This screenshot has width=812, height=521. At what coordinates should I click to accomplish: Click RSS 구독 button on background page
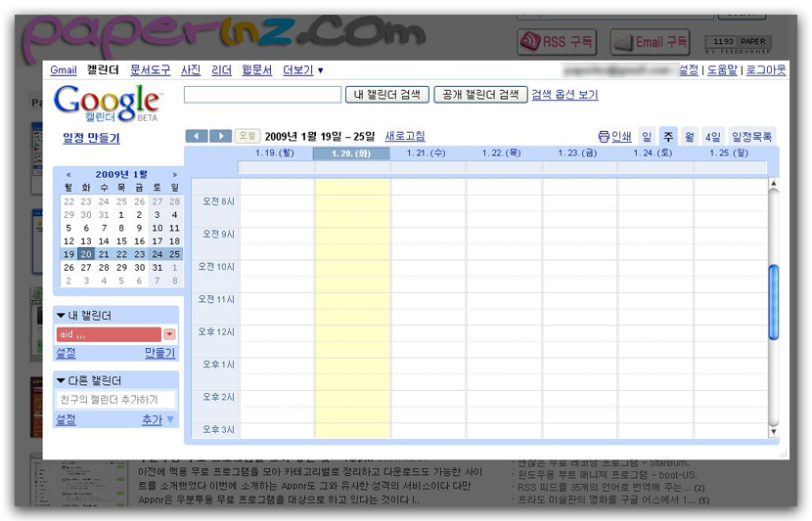coord(557,42)
